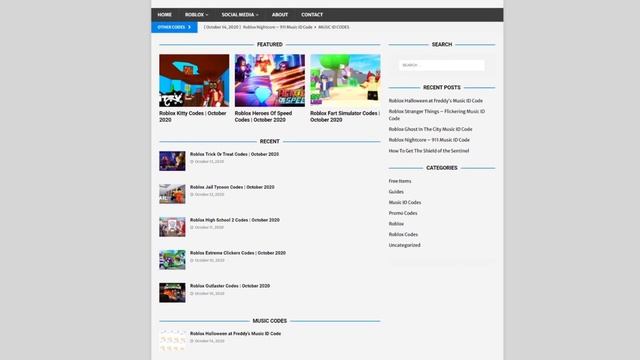The height and width of the screenshot is (360, 640).
Task: Select the Free Items category
Action: (400, 181)
